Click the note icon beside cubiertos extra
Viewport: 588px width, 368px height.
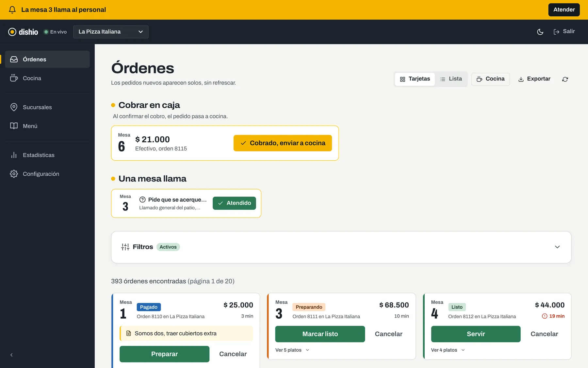click(129, 333)
